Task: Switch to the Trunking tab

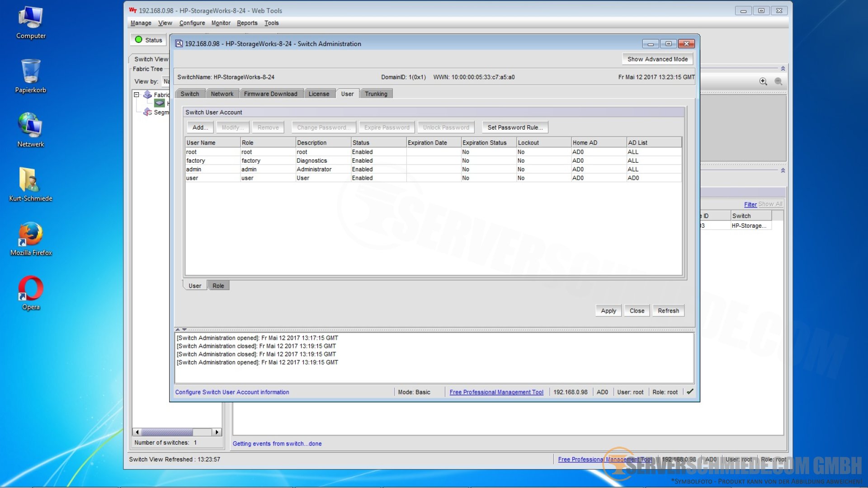Action: point(376,94)
